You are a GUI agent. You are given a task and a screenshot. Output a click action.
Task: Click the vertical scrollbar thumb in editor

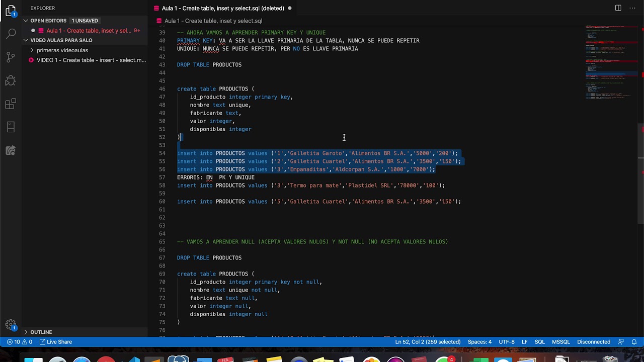640,173
